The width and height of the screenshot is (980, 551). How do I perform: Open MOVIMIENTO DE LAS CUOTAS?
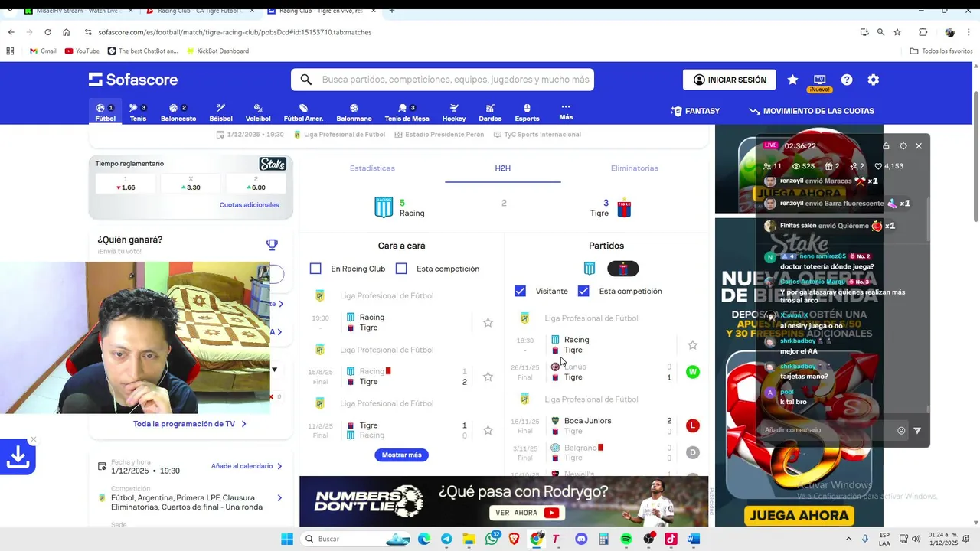[x=811, y=111]
